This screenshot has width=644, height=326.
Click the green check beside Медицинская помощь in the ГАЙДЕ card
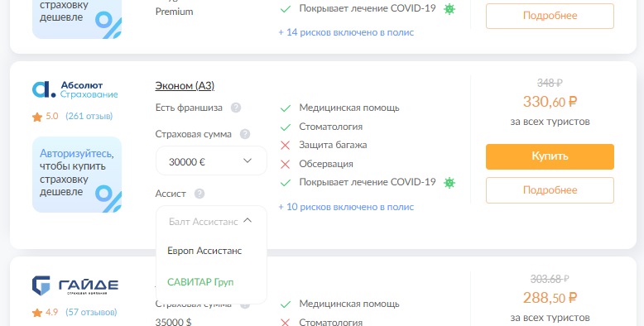286,304
